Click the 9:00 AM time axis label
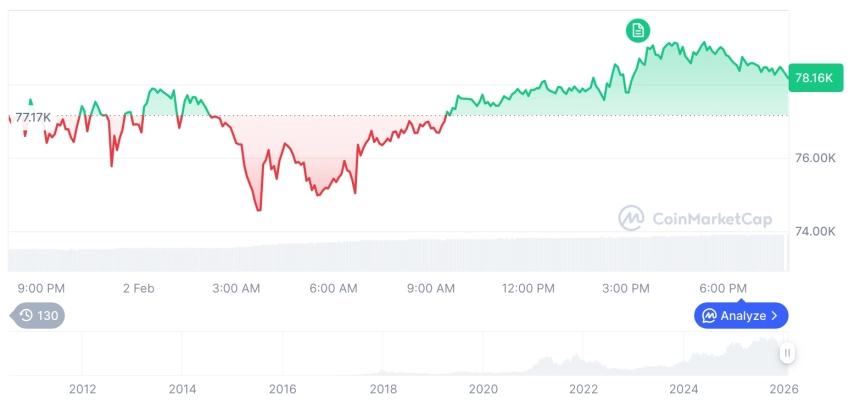860x401 pixels. [431, 288]
